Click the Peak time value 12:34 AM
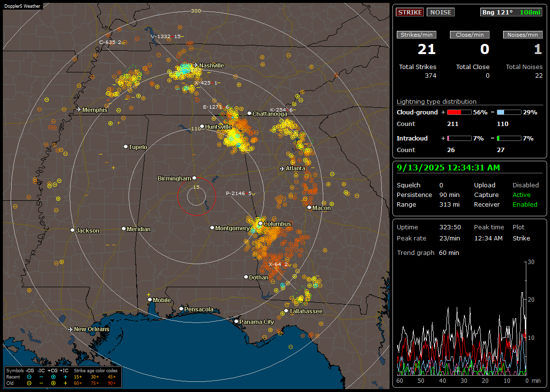550x392 pixels. 488,238
